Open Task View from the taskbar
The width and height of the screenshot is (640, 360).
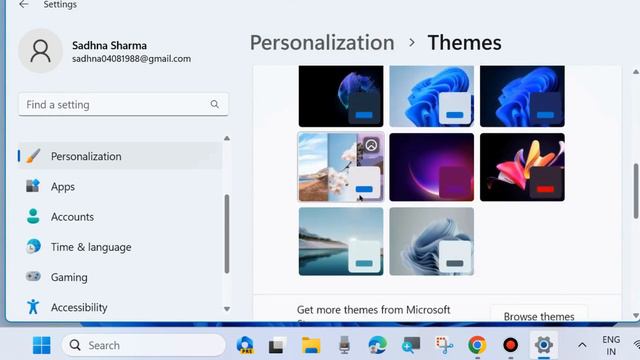(x=276, y=346)
